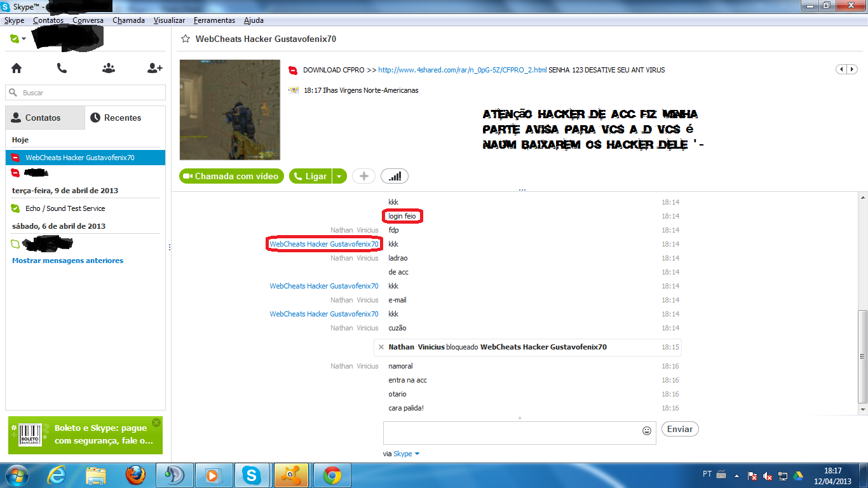The height and width of the screenshot is (488, 868).
Task: Open online status dropdown
Action: click(x=18, y=39)
